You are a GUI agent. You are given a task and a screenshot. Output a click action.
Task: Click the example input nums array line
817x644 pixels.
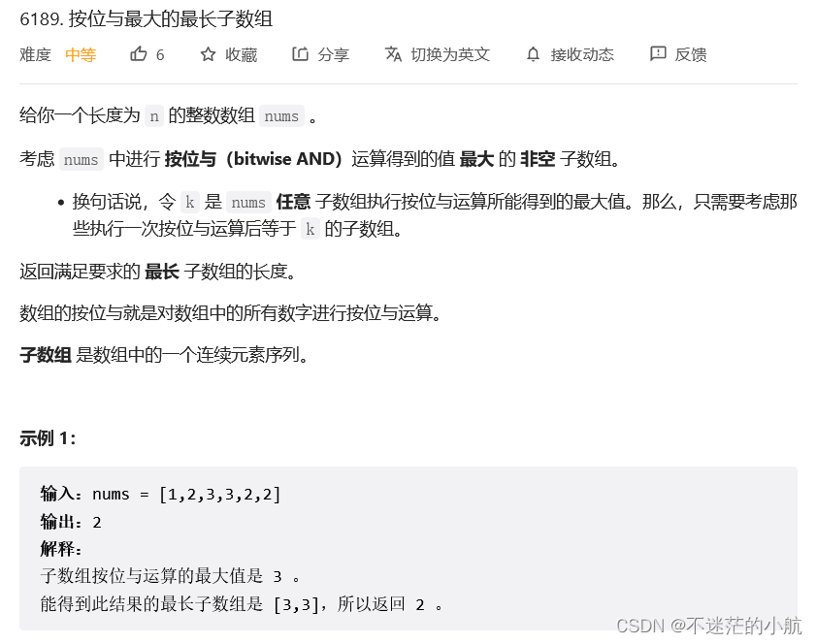[x=160, y=494]
